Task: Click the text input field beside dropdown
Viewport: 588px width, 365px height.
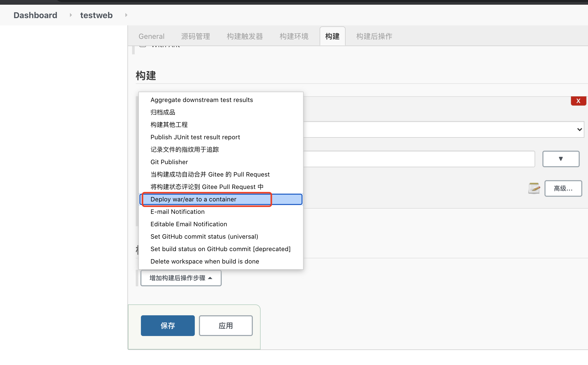Action: [419, 159]
